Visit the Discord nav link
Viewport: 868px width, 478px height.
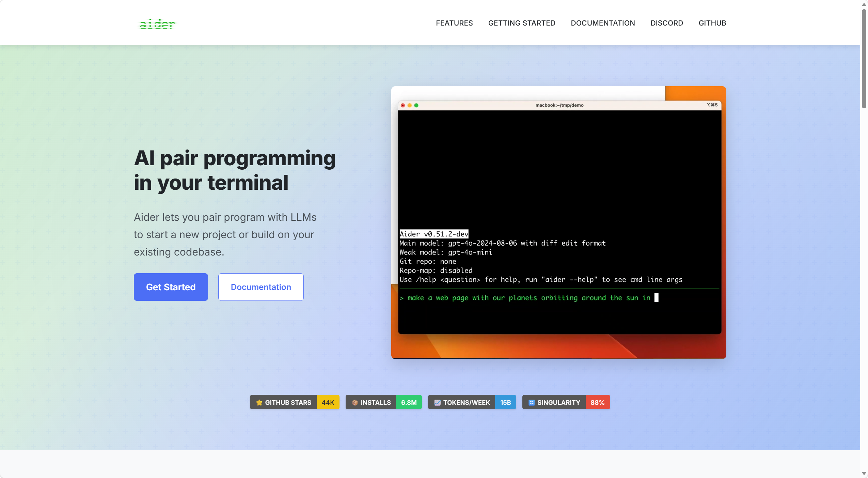pos(667,23)
